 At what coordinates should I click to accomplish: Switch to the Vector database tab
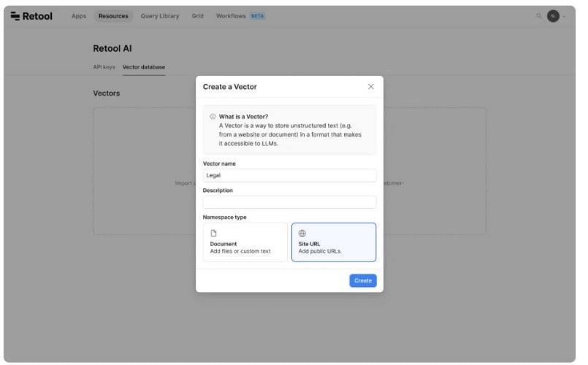pos(144,67)
